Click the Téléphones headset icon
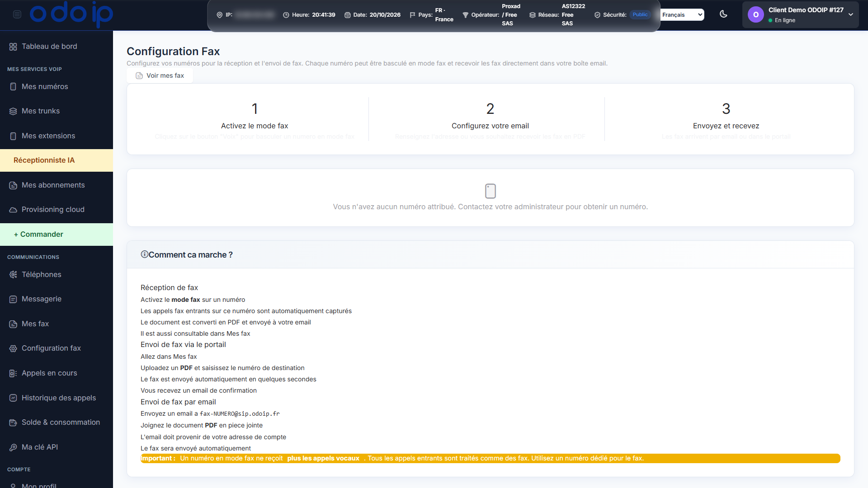Image resolution: width=868 pixels, height=488 pixels. (x=13, y=275)
